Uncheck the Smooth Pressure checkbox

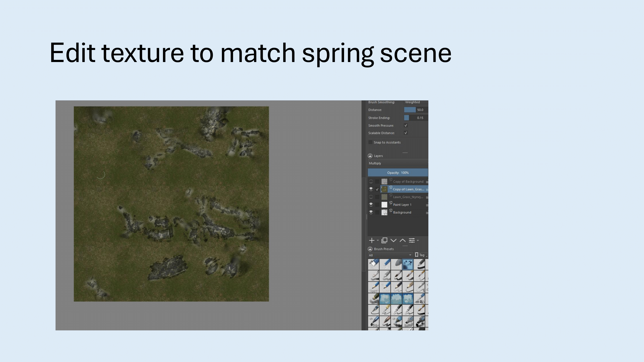[x=406, y=125]
